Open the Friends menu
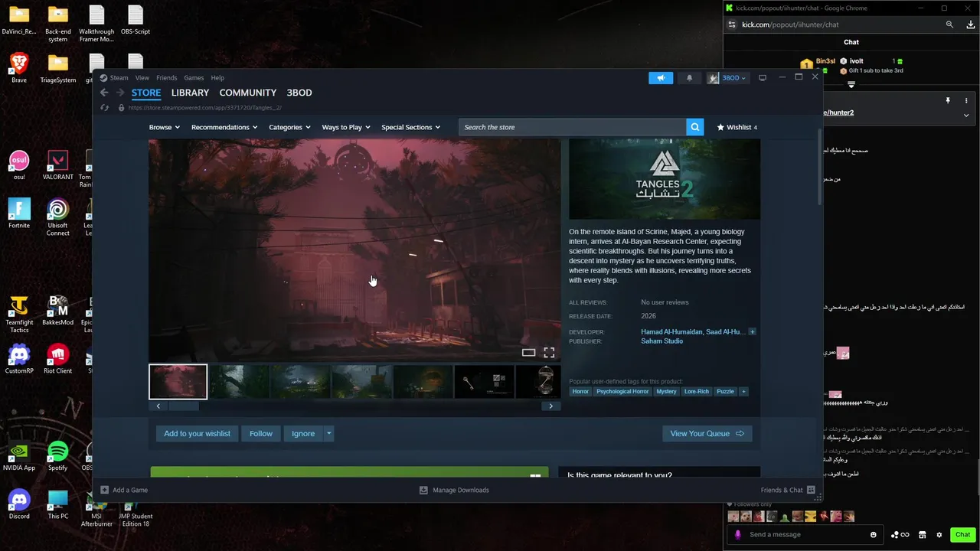The width and height of the screenshot is (980, 551). [x=166, y=77]
